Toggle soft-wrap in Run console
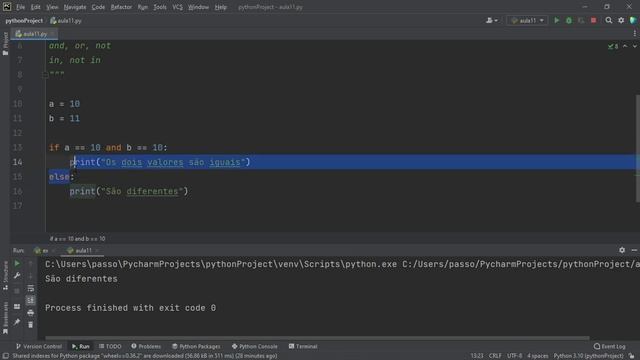 point(31,289)
